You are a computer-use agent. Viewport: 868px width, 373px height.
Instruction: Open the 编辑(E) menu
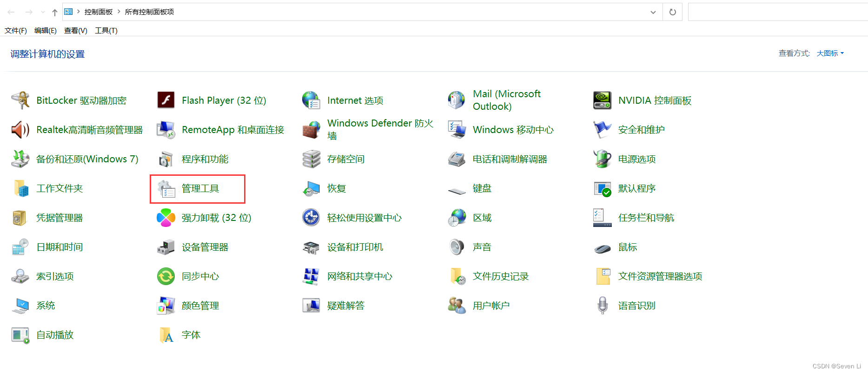click(46, 30)
